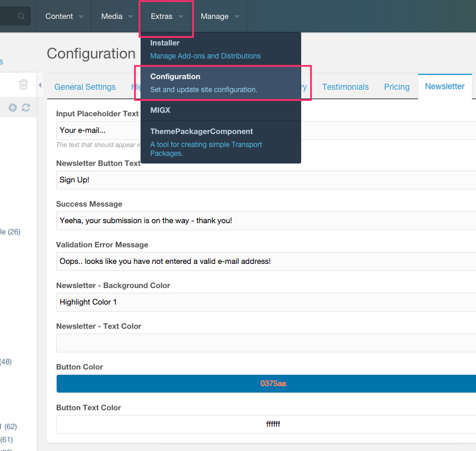476x451 pixels.
Task: Click the Newsletter Button Text field
Action: [267, 180]
